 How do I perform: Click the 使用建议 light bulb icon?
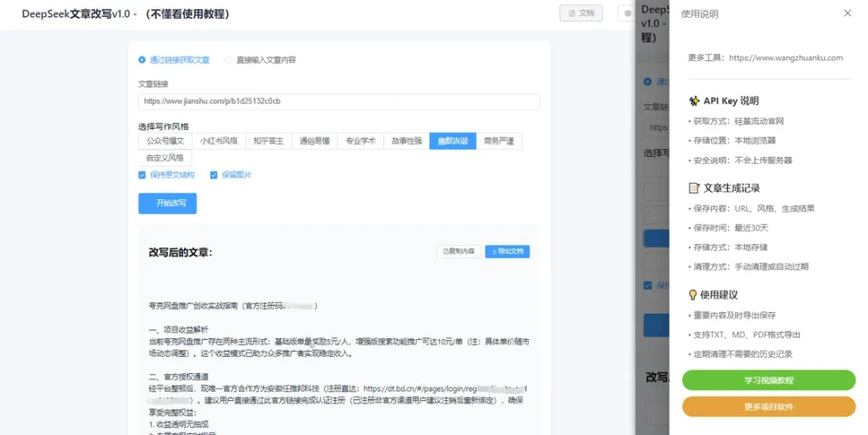point(693,295)
